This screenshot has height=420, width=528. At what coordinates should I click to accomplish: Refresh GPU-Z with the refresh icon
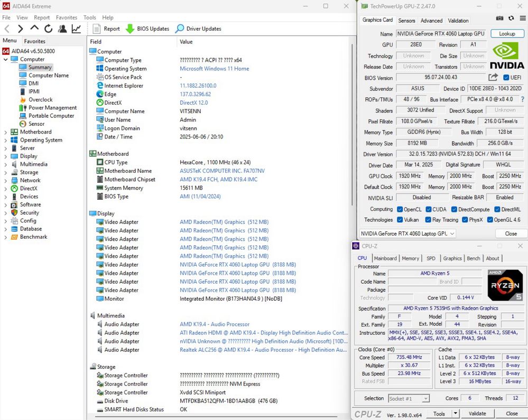point(511,18)
